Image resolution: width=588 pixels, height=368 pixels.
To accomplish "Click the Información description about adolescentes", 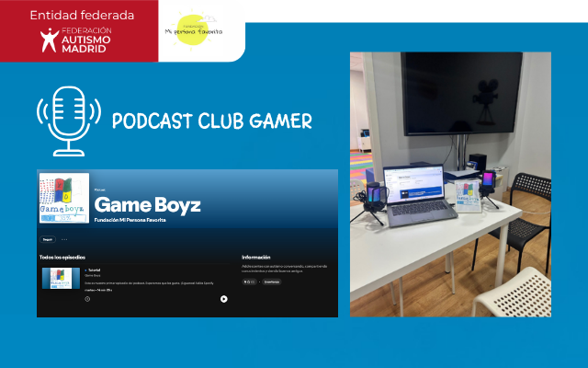I will 284,269.
